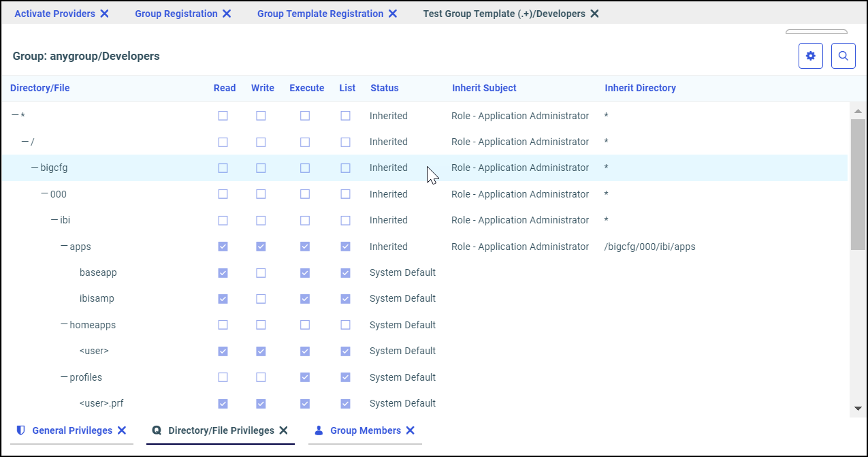868x457 pixels.
Task: Check the Read checkbox for homeapps
Action: (223, 325)
